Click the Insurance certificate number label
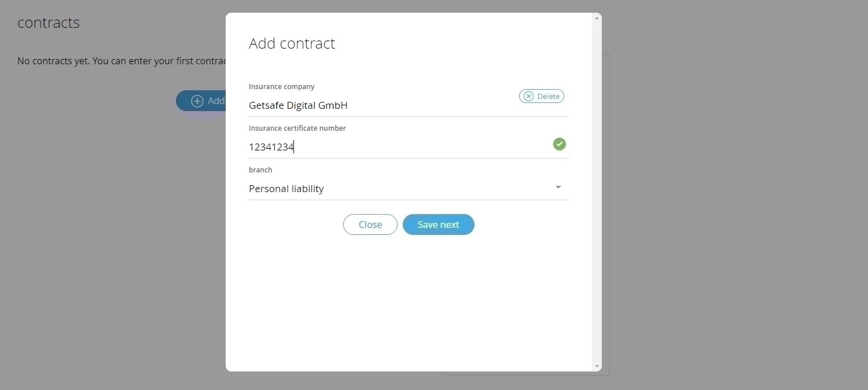 point(297,128)
